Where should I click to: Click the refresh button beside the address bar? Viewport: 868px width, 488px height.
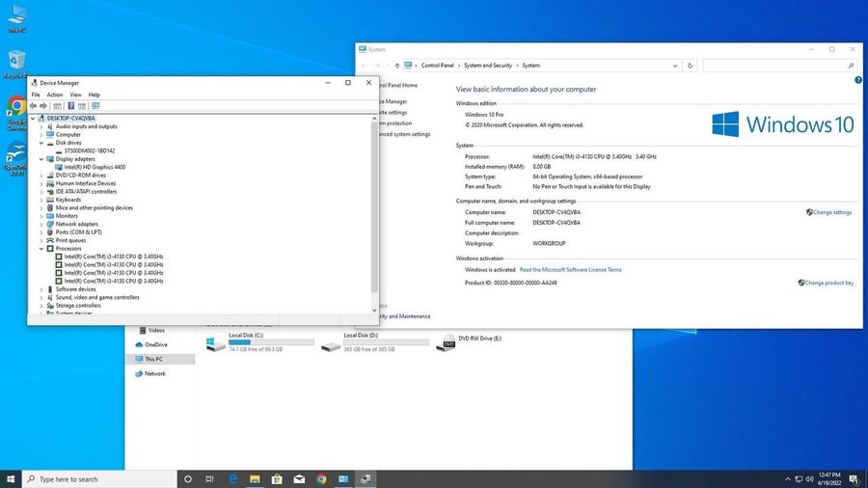coord(690,66)
